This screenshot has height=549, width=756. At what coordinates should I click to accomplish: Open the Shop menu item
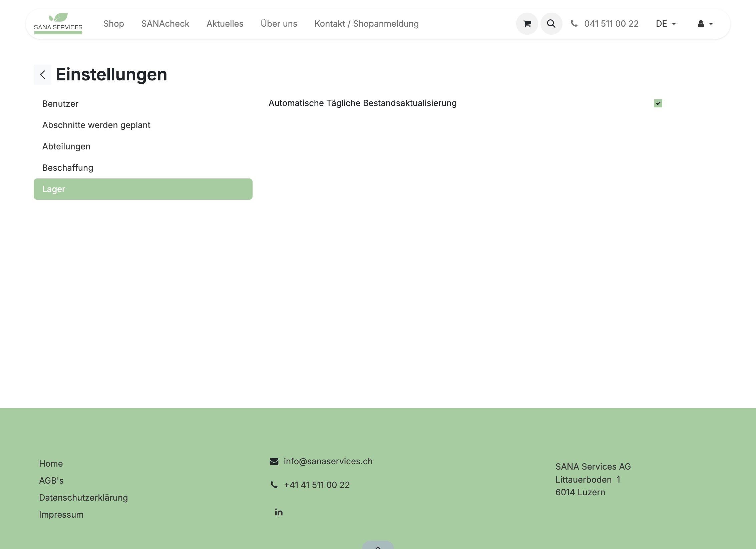click(113, 24)
